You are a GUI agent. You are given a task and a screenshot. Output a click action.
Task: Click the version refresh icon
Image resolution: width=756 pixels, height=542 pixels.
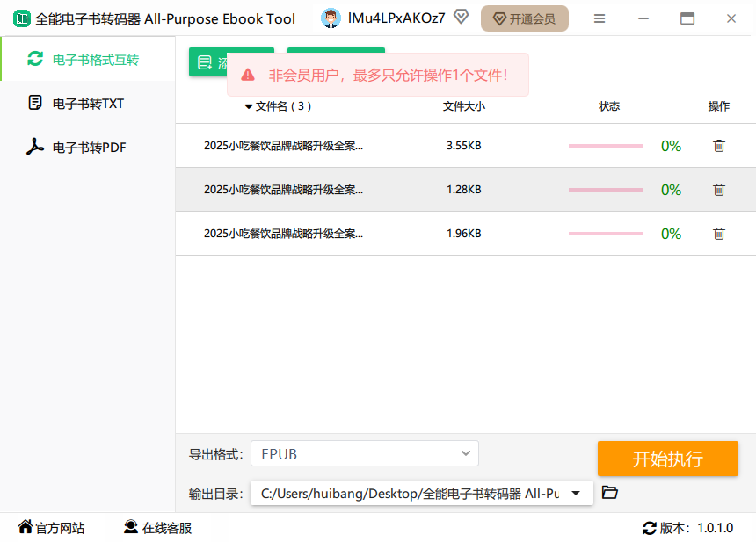click(650, 528)
